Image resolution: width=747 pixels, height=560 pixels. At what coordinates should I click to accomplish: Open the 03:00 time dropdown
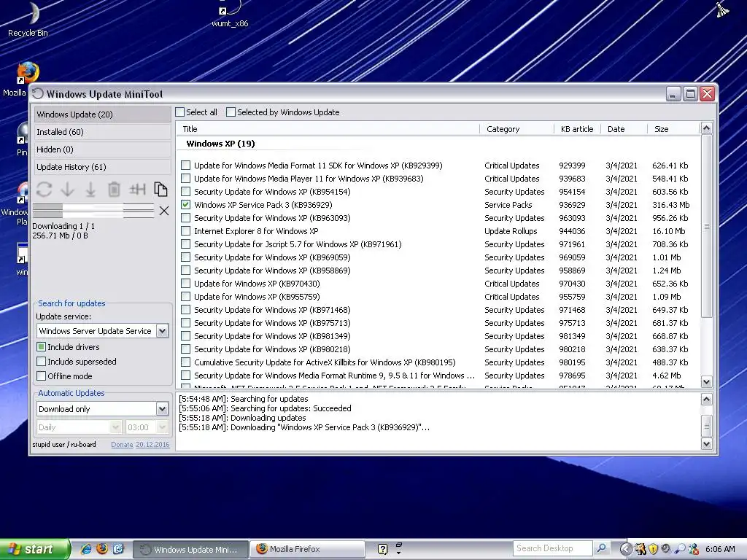162,427
